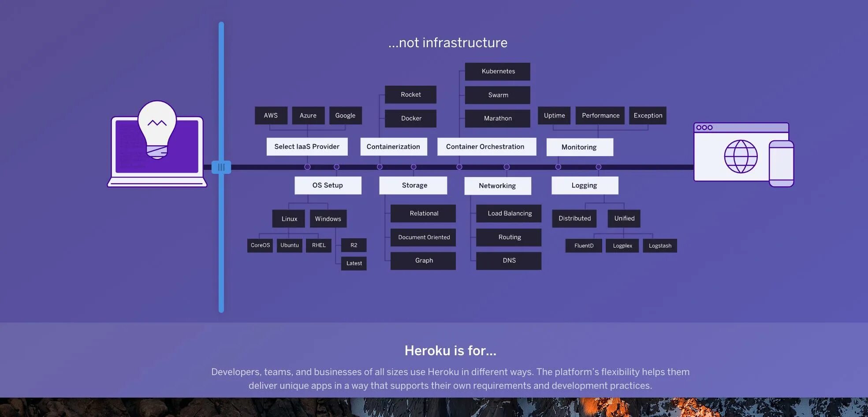Click the 'Heroku is for...' heading

[x=451, y=350]
